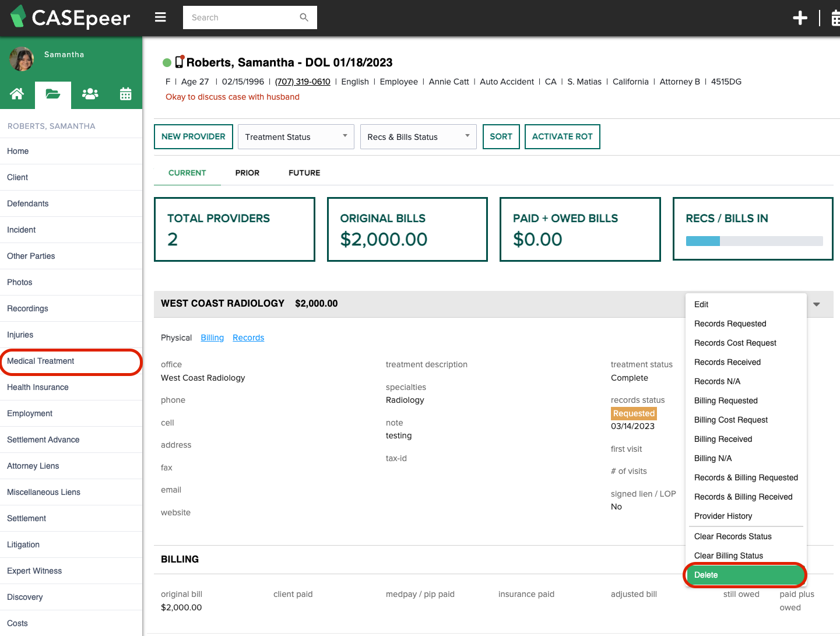
Task: Click Samantha's profile avatar
Action: pos(22,59)
